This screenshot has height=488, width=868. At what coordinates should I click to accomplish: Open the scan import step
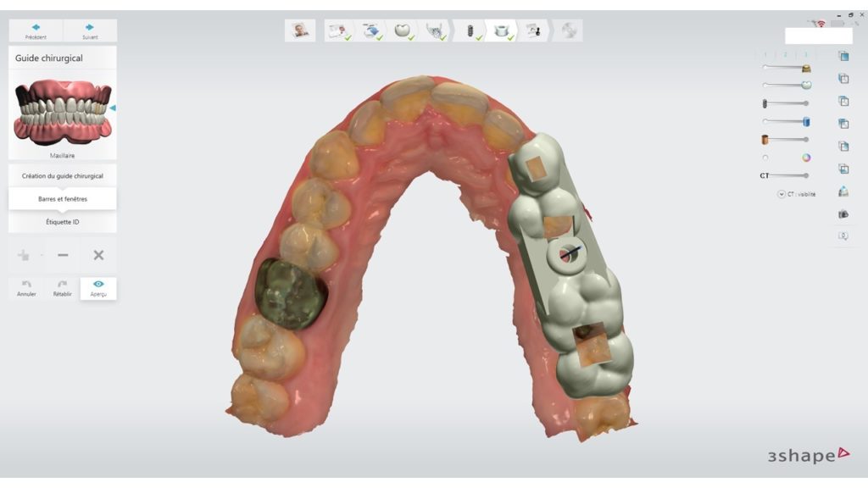coord(369,30)
